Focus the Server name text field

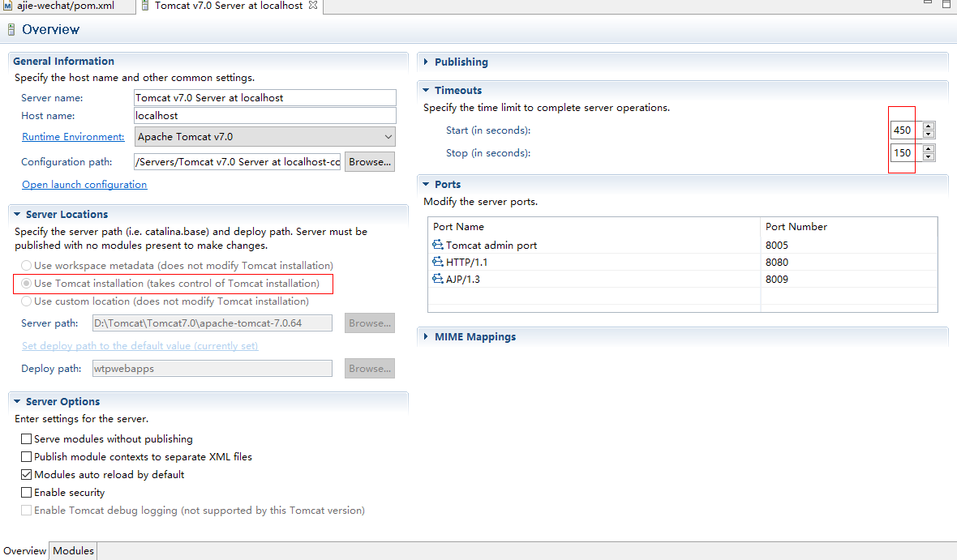tap(265, 97)
